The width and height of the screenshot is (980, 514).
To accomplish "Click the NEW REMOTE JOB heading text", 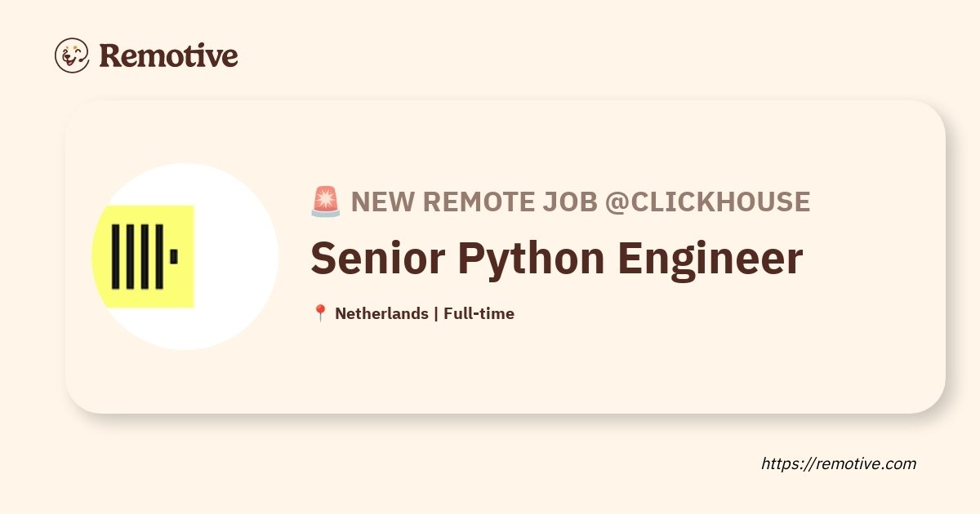I will point(474,202).
